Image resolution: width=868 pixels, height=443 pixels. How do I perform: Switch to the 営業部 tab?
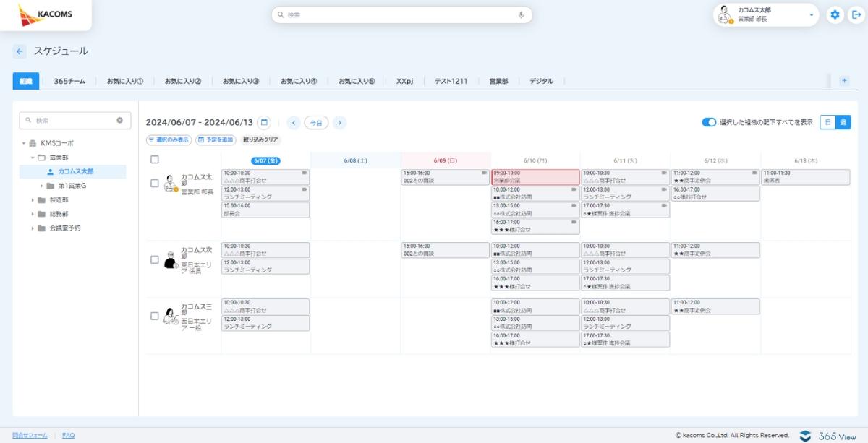[498, 81]
